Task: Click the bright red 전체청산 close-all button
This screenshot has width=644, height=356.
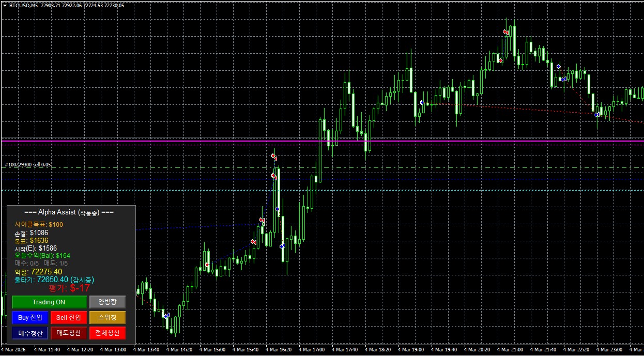Action: pyautogui.click(x=108, y=333)
